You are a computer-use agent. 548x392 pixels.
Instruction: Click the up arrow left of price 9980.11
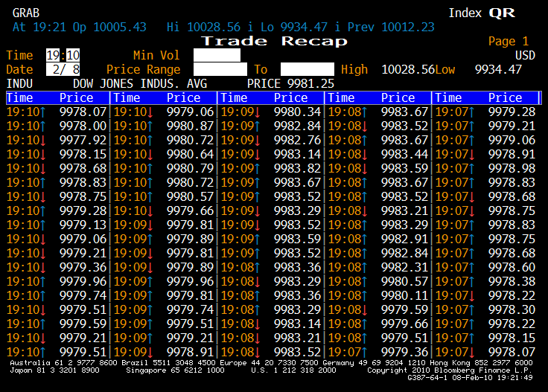[365, 295]
